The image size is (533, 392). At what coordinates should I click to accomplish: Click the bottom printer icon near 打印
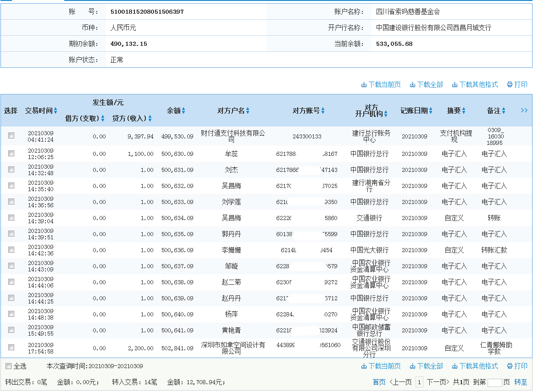pyautogui.click(x=509, y=366)
